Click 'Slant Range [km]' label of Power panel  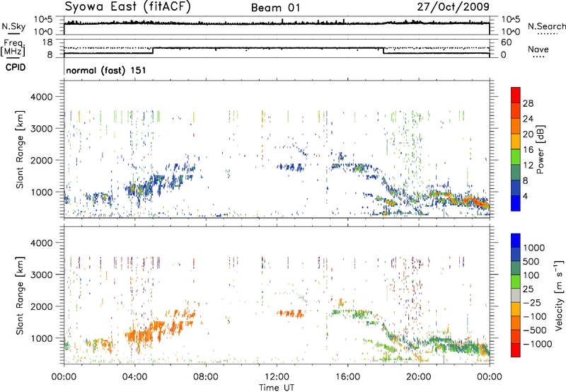click(20, 150)
